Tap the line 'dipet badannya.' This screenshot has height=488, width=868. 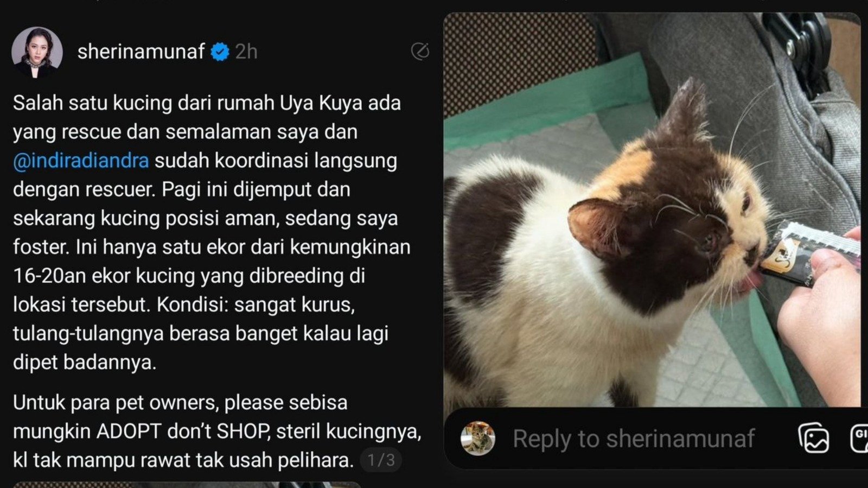coord(85,362)
